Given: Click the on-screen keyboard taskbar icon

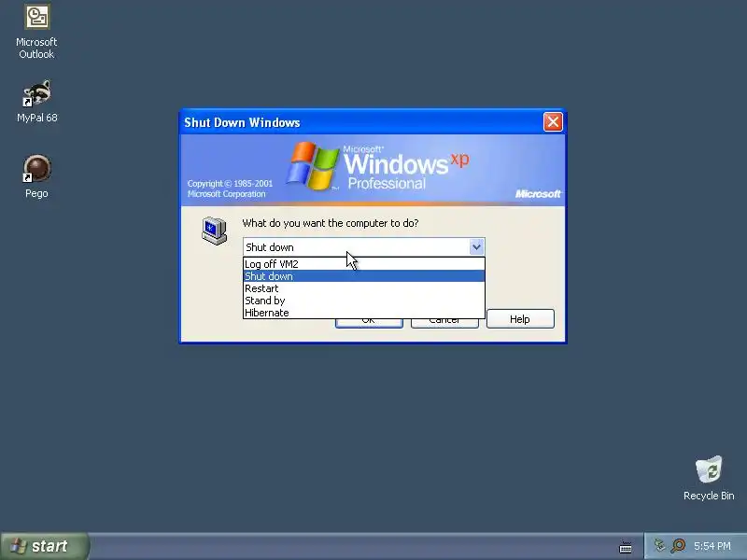Looking at the screenshot, I should tap(626, 547).
